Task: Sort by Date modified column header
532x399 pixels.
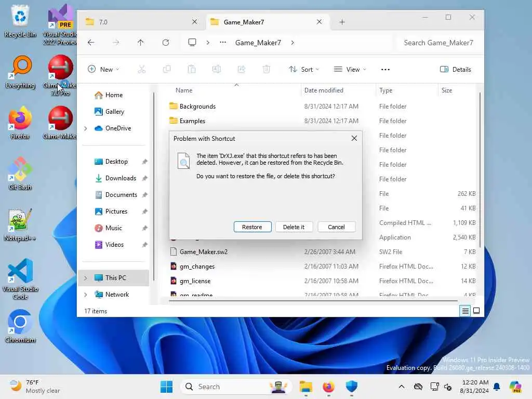Action: point(324,90)
